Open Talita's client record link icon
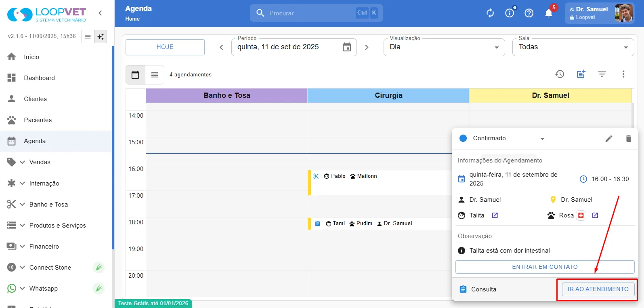This screenshot has width=644, height=308. (x=495, y=215)
